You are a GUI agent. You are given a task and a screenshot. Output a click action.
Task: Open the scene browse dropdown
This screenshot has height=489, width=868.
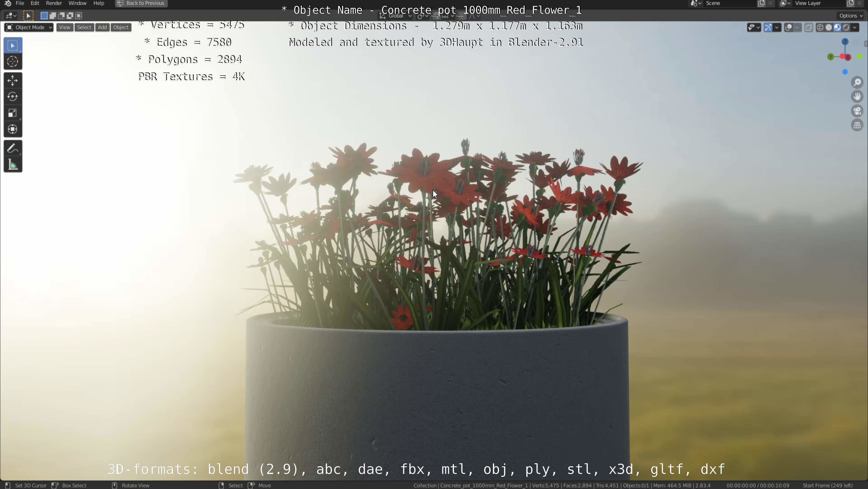pos(696,3)
